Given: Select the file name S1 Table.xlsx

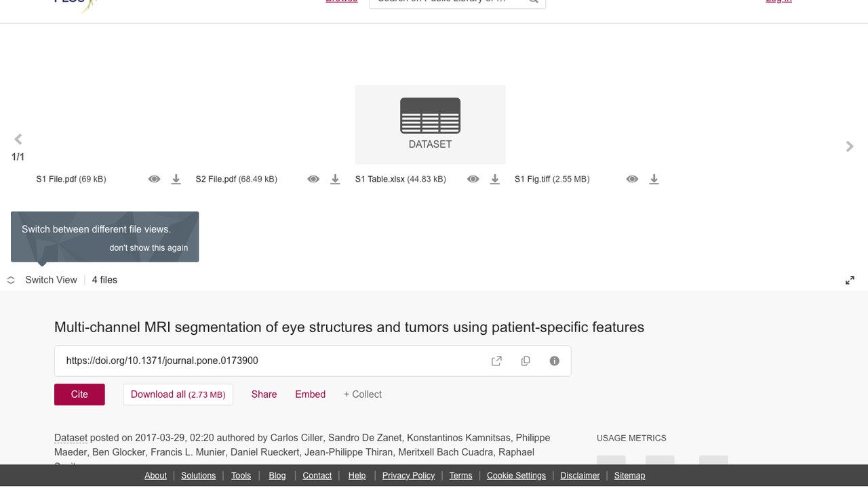Looking at the screenshot, I should [380, 179].
